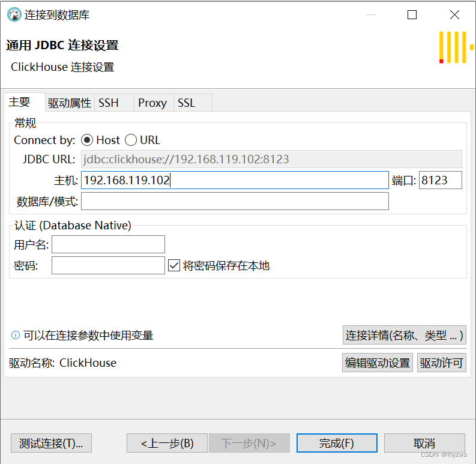The width and height of the screenshot is (476, 464).
Task: Click the DBeaver app icon in title bar
Action: click(x=14, y=14)
